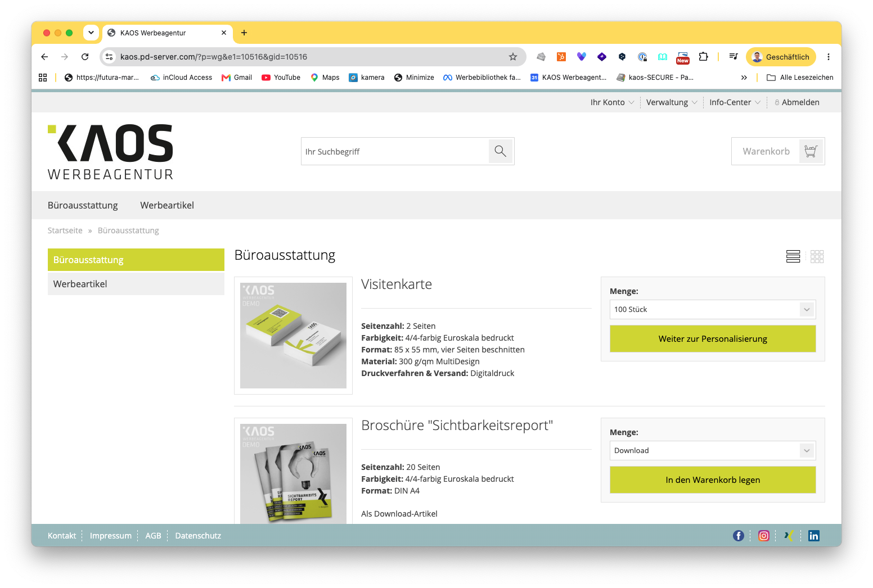Screen dimensions: 873x588
Task: Open Chrome's three-dot menu
Action: point(829,57)
